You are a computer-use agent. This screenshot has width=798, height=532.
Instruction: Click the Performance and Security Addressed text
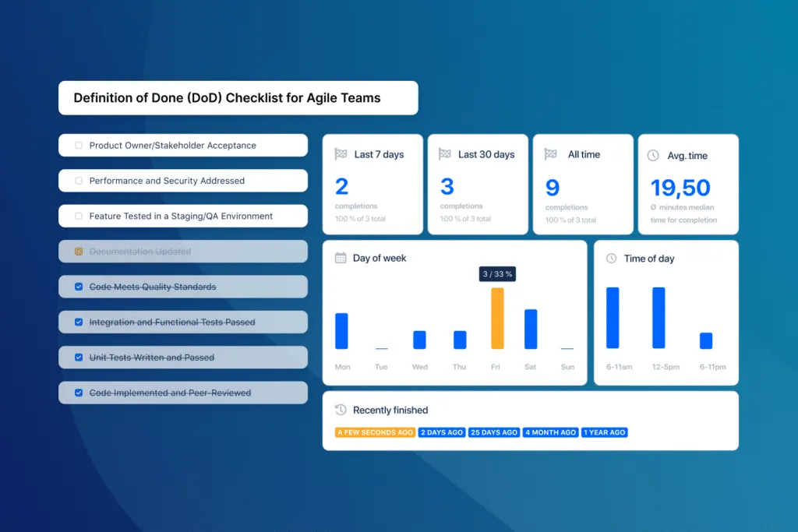[x=167, y=181]
